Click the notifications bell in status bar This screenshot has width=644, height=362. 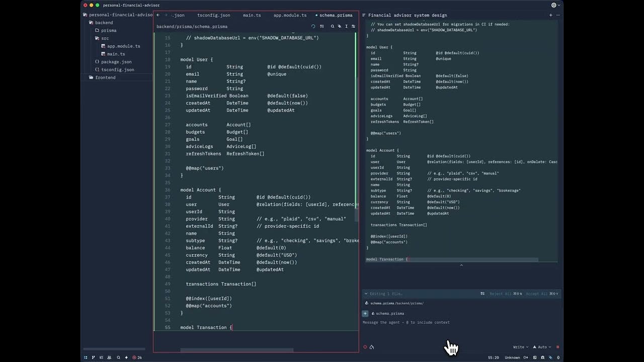pos(558,357)
